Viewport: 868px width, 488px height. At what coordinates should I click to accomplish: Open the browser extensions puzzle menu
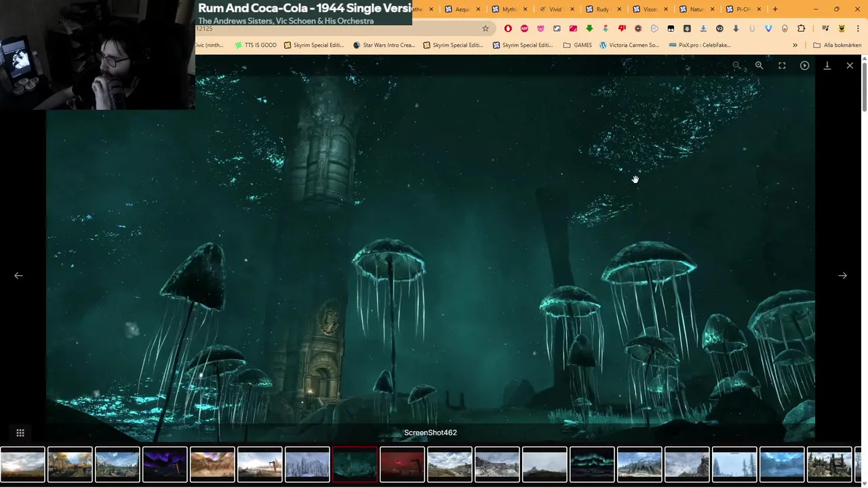[x=801, y=28]
